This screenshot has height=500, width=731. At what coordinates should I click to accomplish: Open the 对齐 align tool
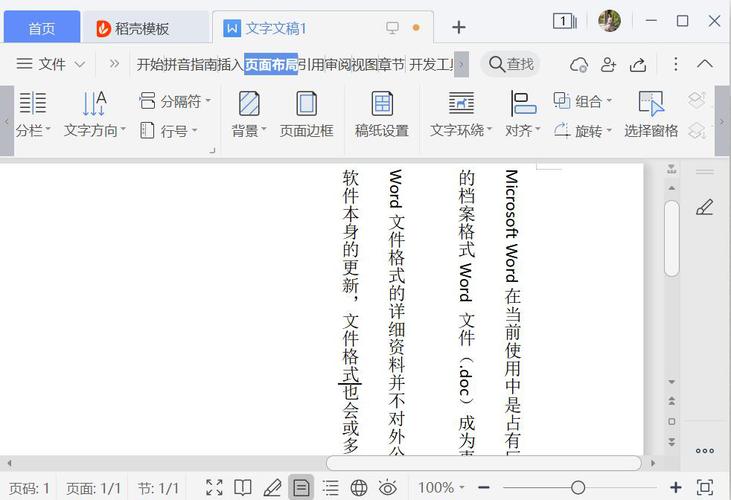(x=523, y=115)
